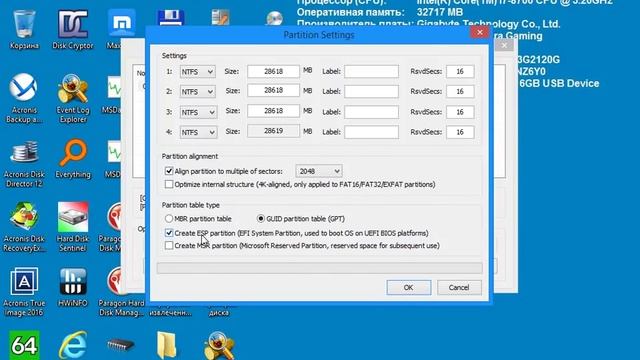Toggle Create ESP partition checkbox
Viewport: 640px width, 360px height.
[169, 233]
